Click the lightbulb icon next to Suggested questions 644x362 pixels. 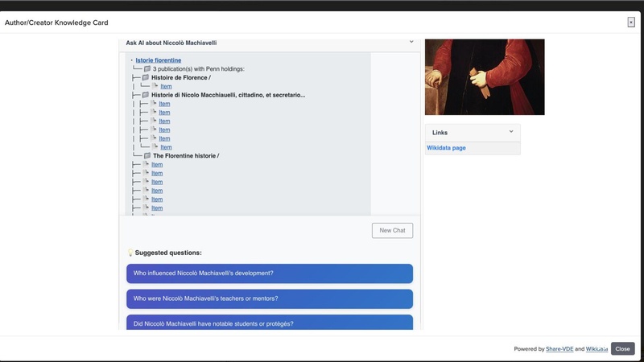pyautogui.click(x=130, y=253)
